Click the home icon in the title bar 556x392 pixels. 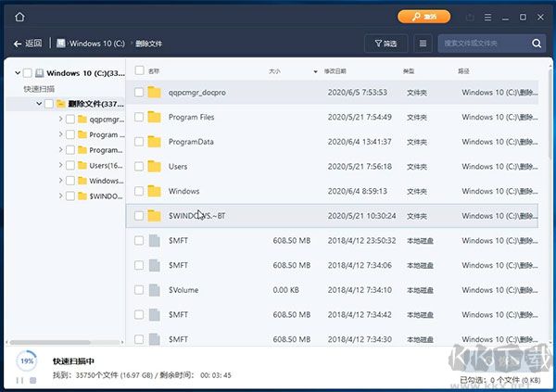pos(20,17)
